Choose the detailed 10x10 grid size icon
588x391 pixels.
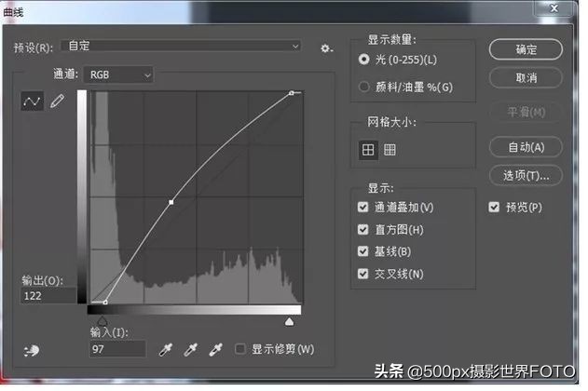coord(390,150)
